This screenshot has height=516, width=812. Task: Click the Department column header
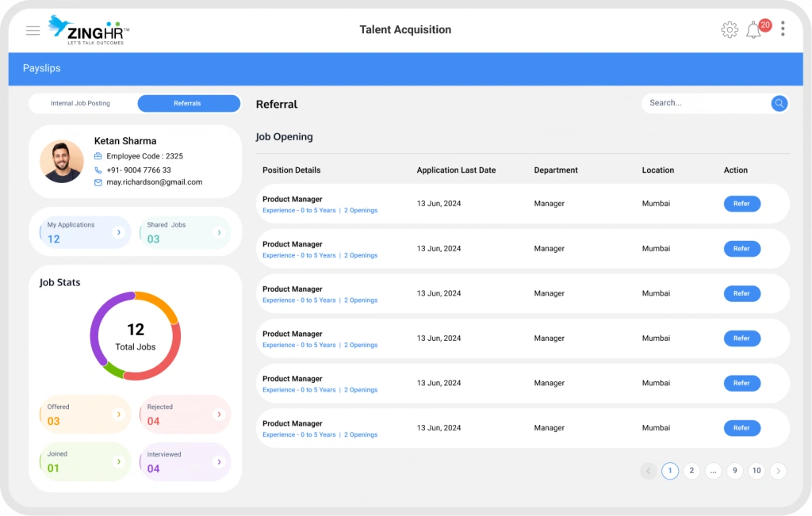click(556, 170)
